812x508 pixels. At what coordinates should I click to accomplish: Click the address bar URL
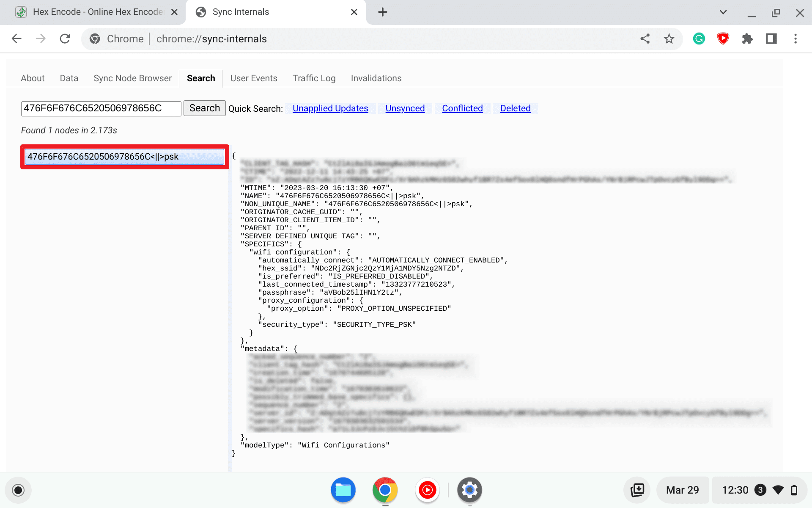click(211, 39)
